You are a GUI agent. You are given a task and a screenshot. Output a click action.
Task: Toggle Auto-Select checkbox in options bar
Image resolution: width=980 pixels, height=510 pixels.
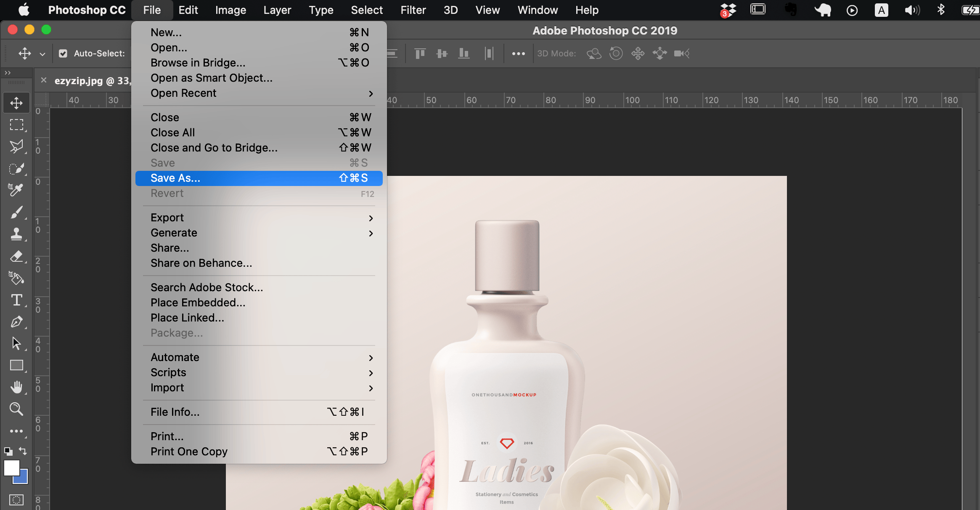(x=63, y=53)
